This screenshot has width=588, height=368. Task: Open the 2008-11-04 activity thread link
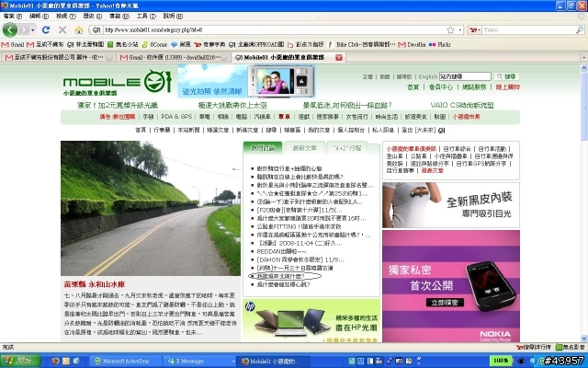(300, 243)
